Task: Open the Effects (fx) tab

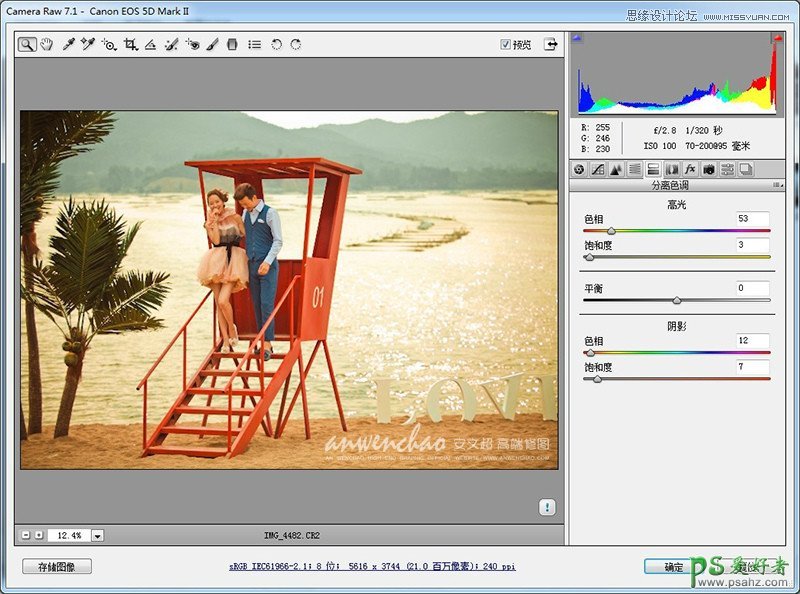Action: (690, 169)
